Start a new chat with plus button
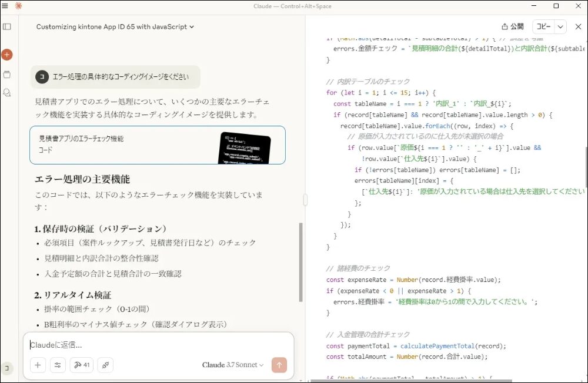Viewport: 588px width, 383px height. click(6, 55)
